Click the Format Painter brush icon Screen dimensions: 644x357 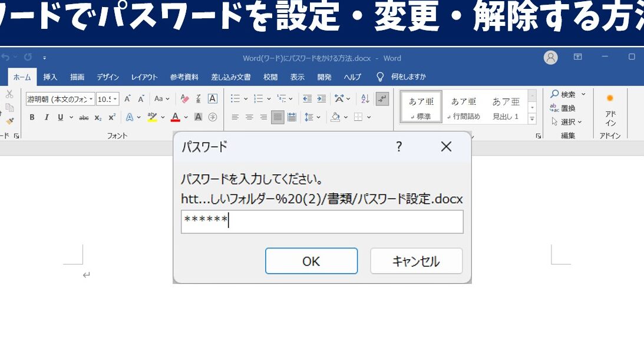point(9,121)
